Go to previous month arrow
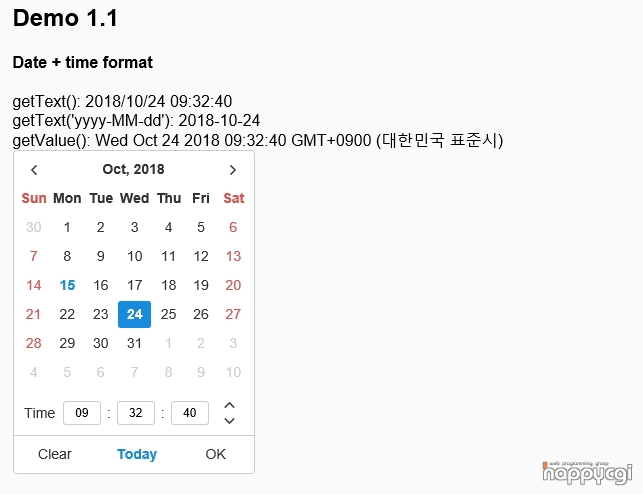Viewport: 643px width, 494px height. [34, 170]
